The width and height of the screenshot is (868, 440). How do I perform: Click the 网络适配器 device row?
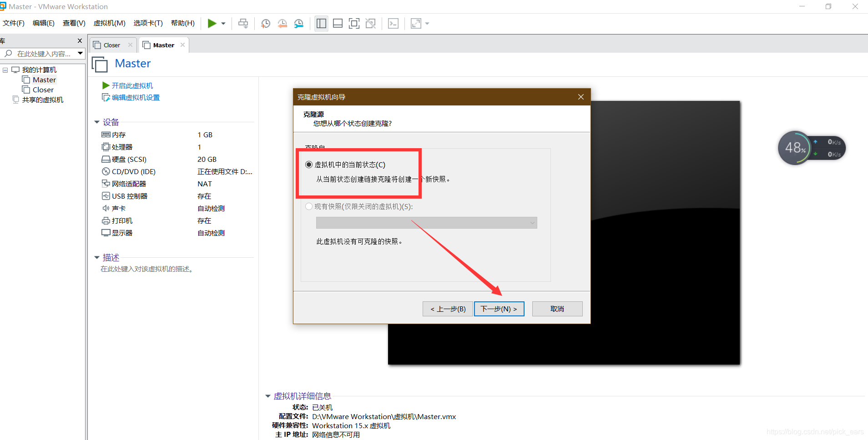(x=177, y=184)
